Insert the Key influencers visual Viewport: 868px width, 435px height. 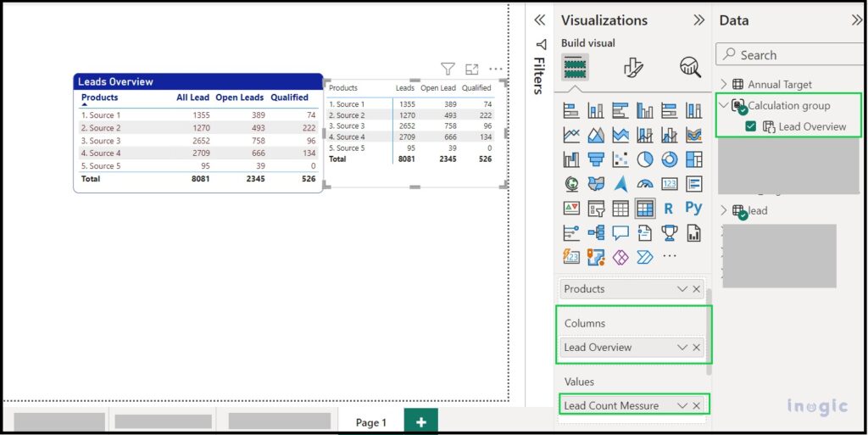[571, 233]
